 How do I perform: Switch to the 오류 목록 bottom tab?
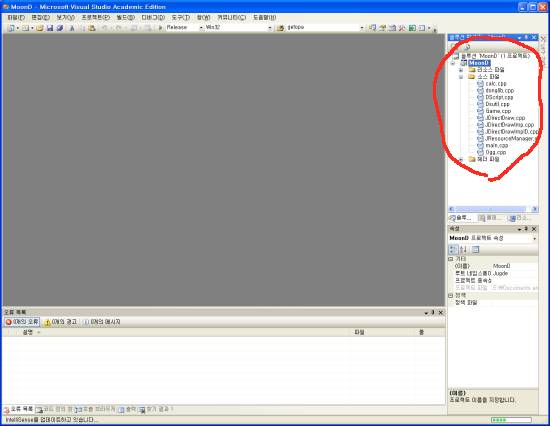[19, 409]
